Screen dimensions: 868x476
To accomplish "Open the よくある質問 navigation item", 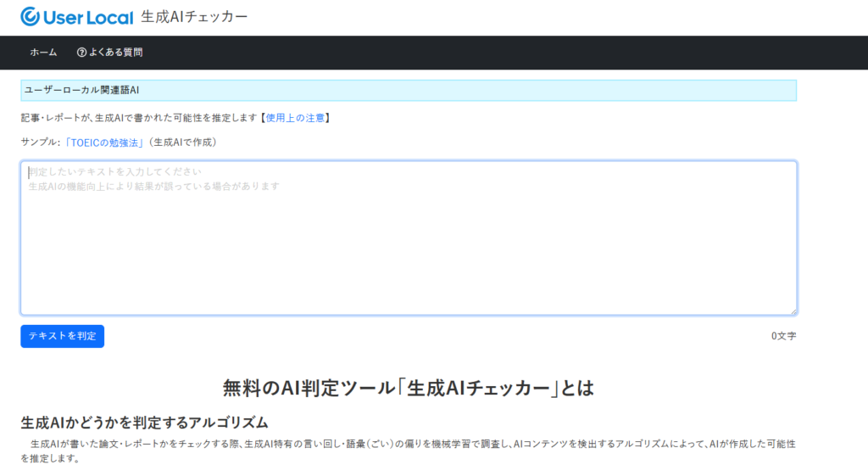I will [x=114, y=53].
